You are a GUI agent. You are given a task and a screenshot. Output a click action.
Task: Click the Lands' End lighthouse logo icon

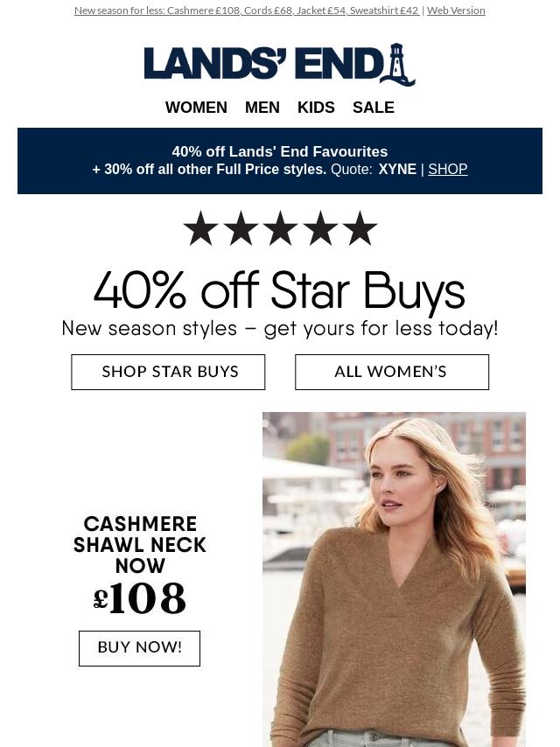[x=397, y=65]
